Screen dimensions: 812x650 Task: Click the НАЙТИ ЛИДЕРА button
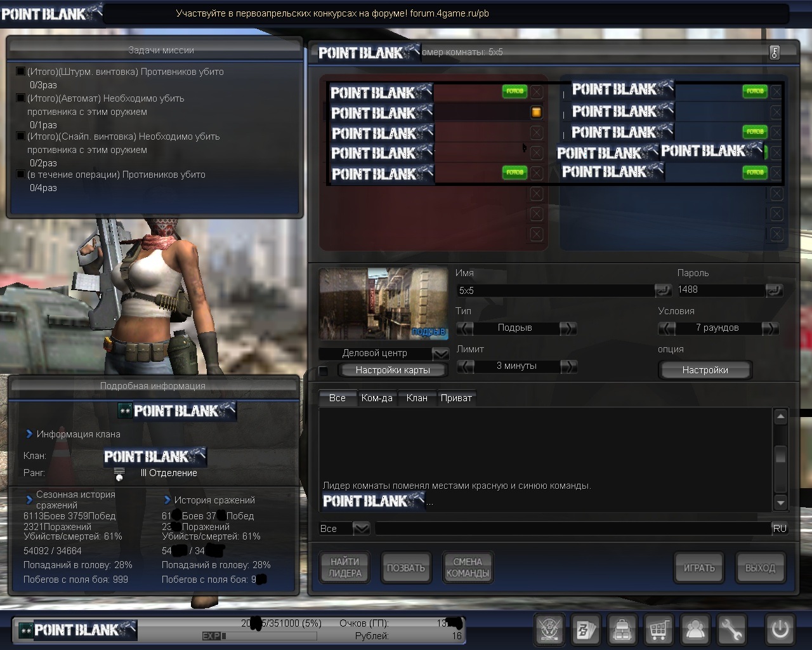(x=345, y=567)
